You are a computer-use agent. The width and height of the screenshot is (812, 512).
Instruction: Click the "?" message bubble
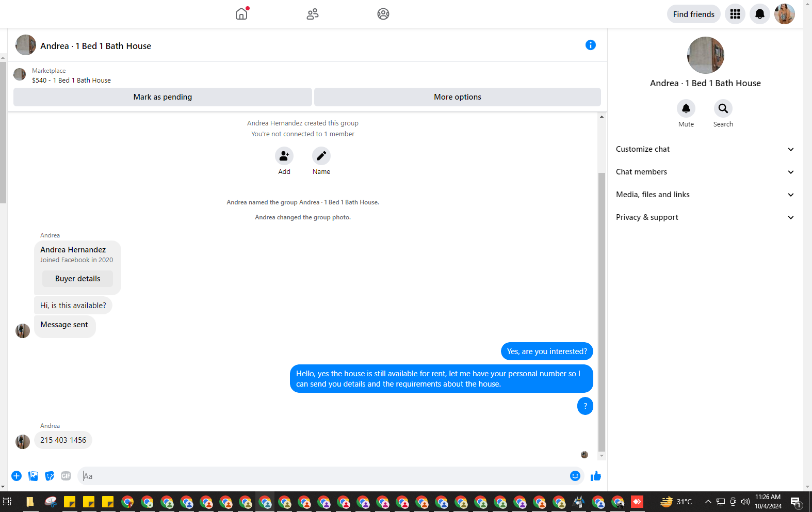pyautogui.click(x=585, y=406)
